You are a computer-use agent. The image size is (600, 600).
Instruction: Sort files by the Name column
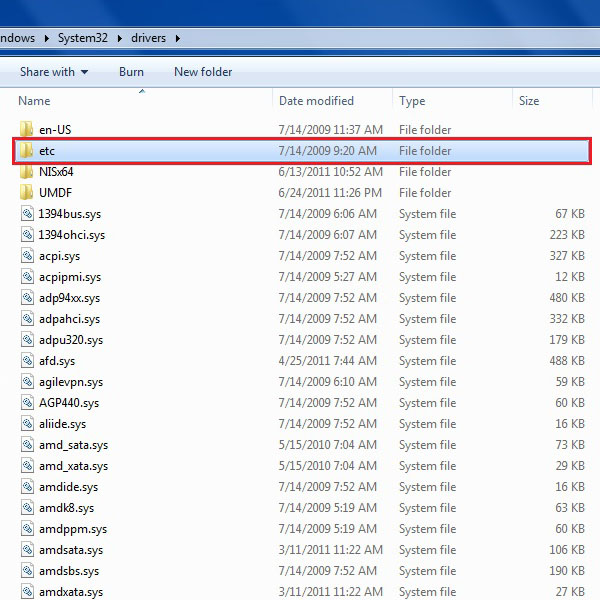click(x=142, y=101)
